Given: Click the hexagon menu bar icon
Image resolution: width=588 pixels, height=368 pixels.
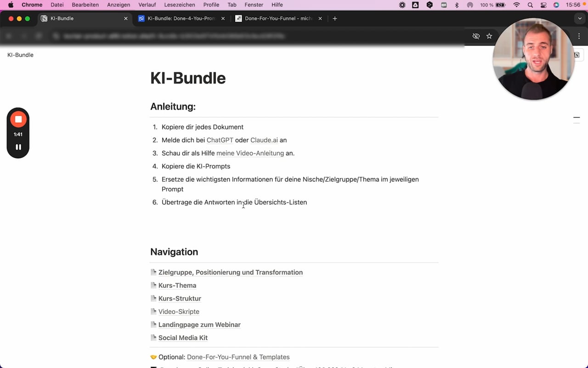Looking at the screenshot, I should (430, 5).
